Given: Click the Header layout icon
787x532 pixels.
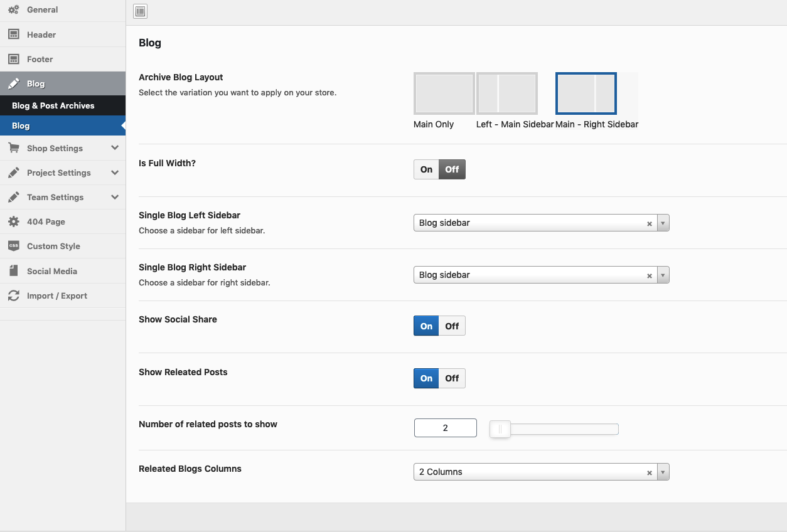Looking at the screenshot, I should [13, 35].
